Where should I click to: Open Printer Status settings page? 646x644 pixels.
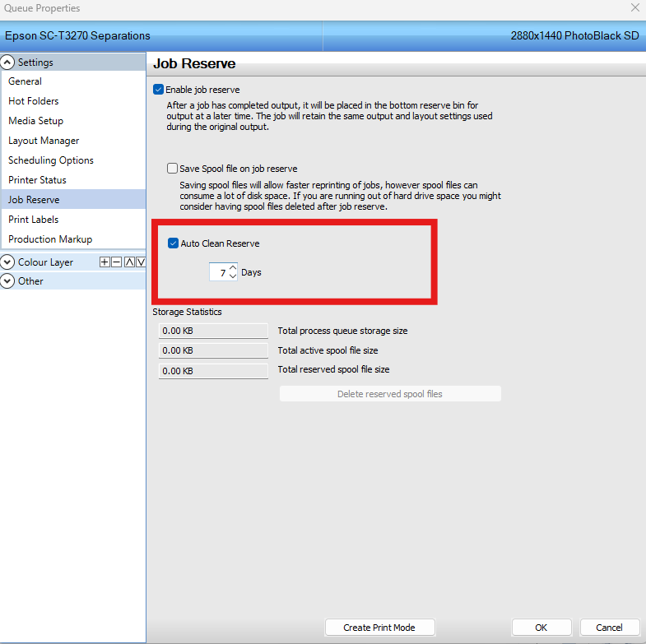(73, 180)
